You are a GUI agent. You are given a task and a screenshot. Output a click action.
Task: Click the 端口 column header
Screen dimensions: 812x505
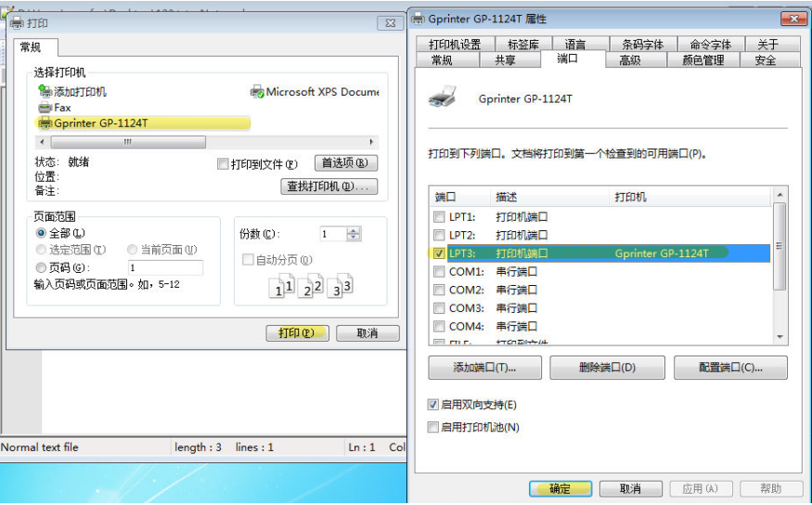(x=460, y=197)
